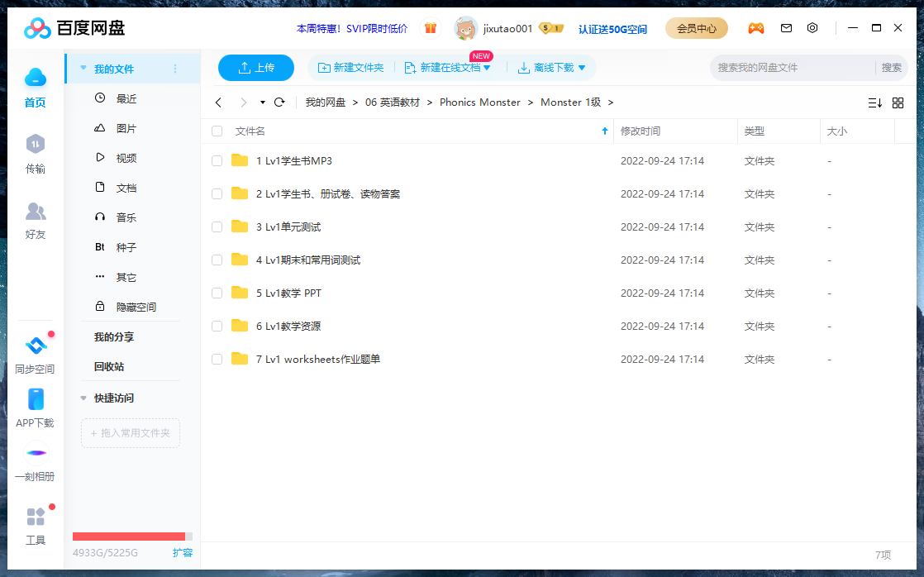This screenshot has height=577, width=924.
Task: Open the game controller icon in title bar
Action: (x=755, y=28)
